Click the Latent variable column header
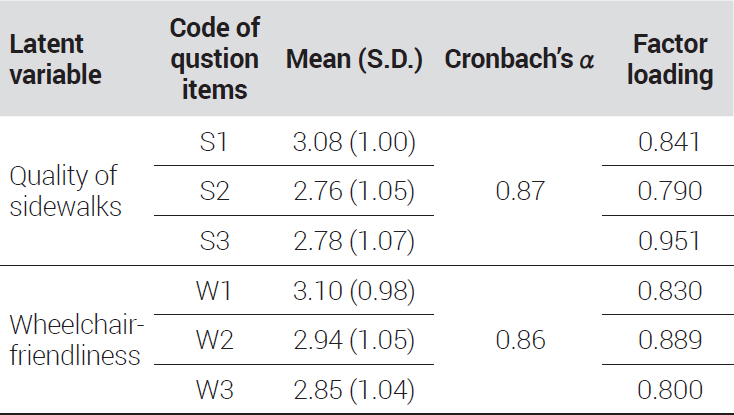The width and height of the screenshot is (734, 415). [55, 59]
